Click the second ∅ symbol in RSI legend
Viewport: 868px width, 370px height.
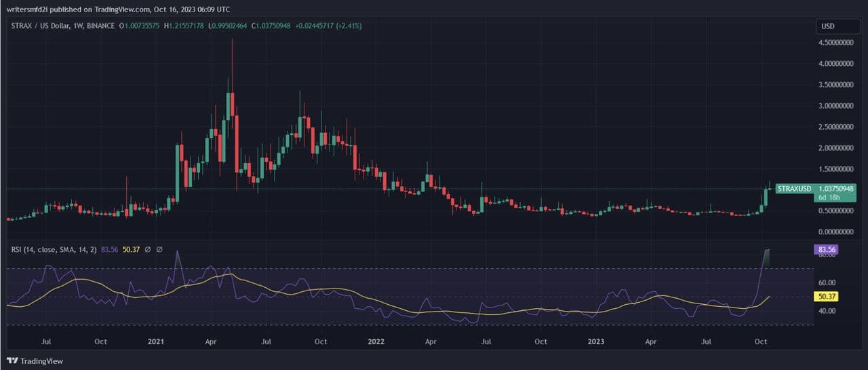click(159, 250)
